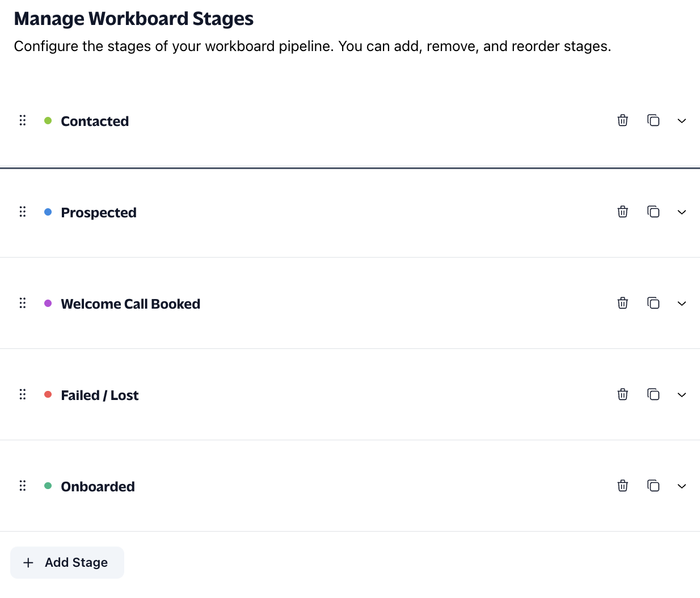Duplicate the Contacted stage
Image resolution: width=700 pixels, height=598 pixels.
(653, 120)
